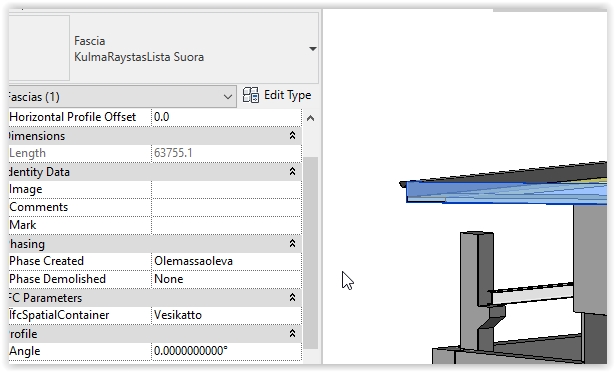Click the type preview thumbnail box
This screenshot has height=372, width=615.
[x=39, y=48]
